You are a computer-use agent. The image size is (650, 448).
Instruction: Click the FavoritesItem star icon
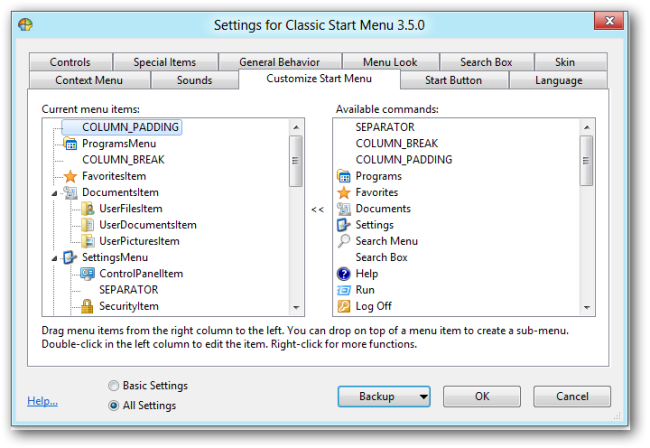(x=70, y=176)
